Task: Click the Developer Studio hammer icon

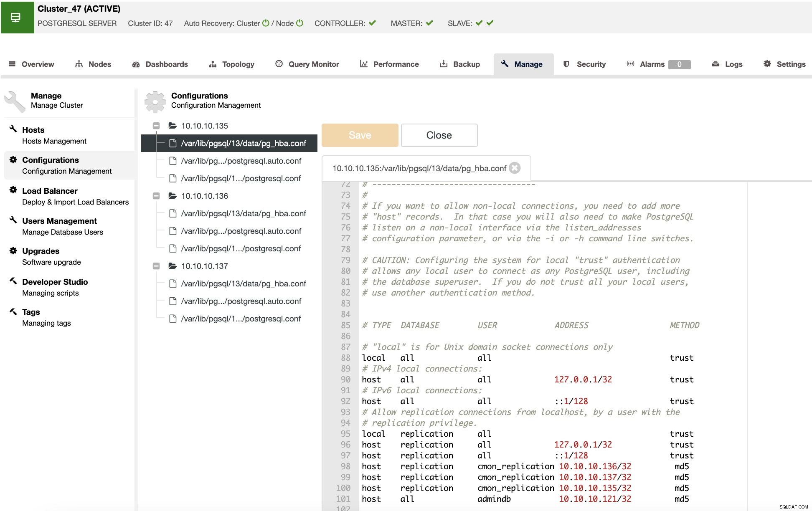Action: click(x=13, y=281)
